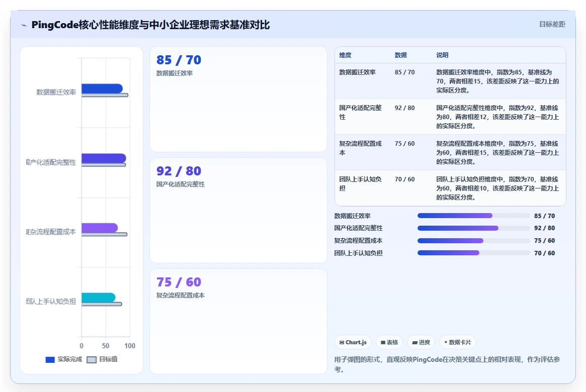Image resolution: width=586 pixels, height=392 pixels.
Task: Click the 92 / 80 value in the table
Action: click(405, 108)
